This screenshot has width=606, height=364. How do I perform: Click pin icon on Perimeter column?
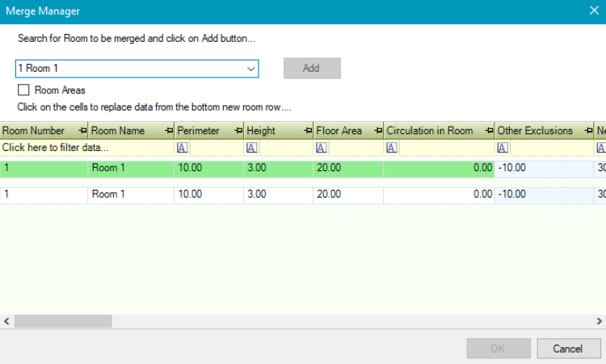[238, 131]
